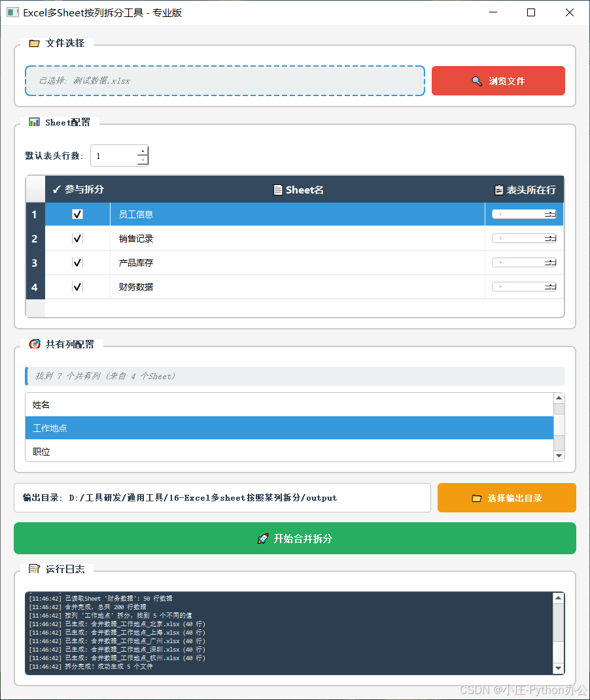The height and width of the screenshot is (700, 590).
Task: Click the Sheet名 column header
Action: [x=298, y=190]
